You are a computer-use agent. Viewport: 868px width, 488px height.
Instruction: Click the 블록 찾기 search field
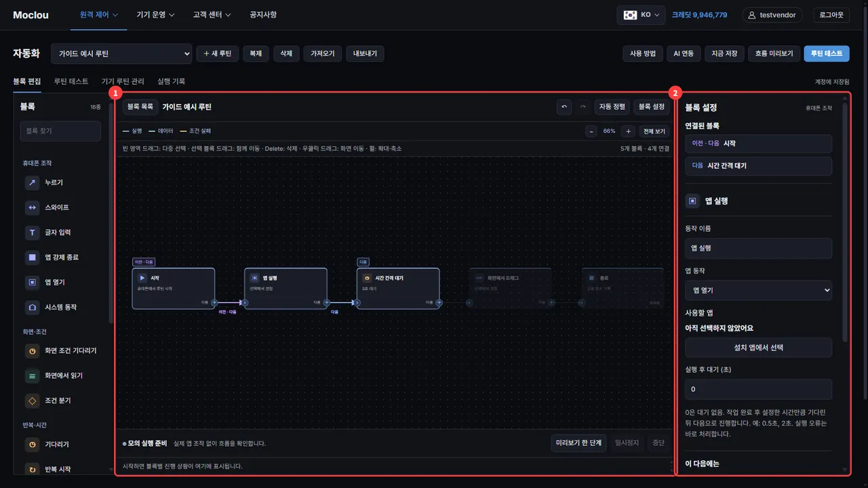(x=60, y=131)
